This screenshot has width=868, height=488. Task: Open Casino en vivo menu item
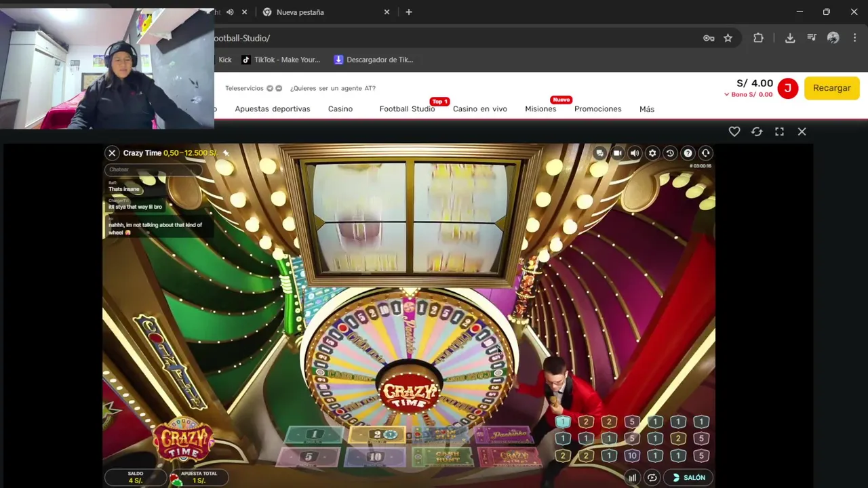point(480,109)
